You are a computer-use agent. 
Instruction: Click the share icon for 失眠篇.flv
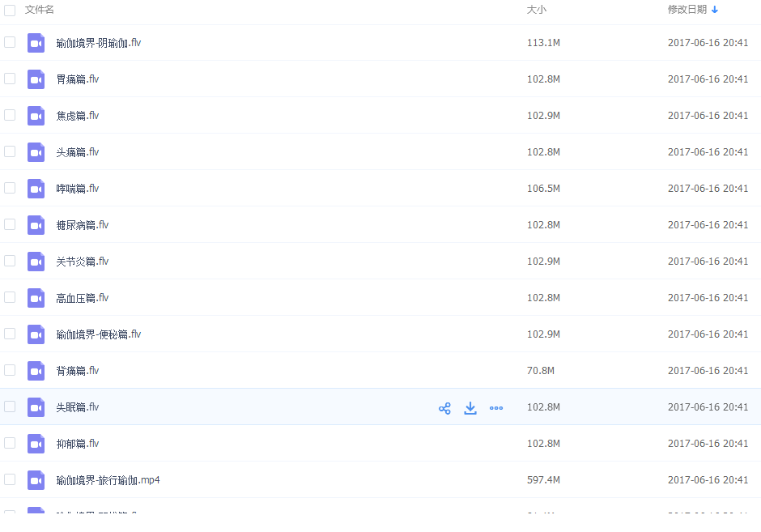pos(444,408)
